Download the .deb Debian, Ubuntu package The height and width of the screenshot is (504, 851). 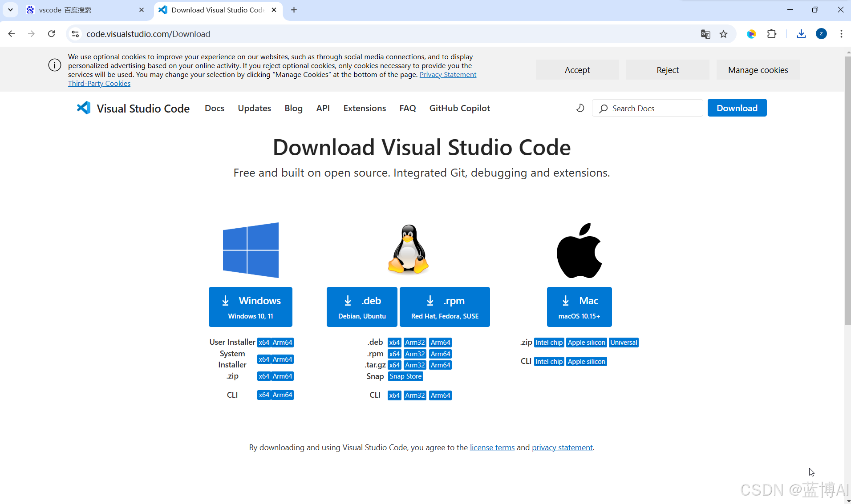tap(362, 307)
